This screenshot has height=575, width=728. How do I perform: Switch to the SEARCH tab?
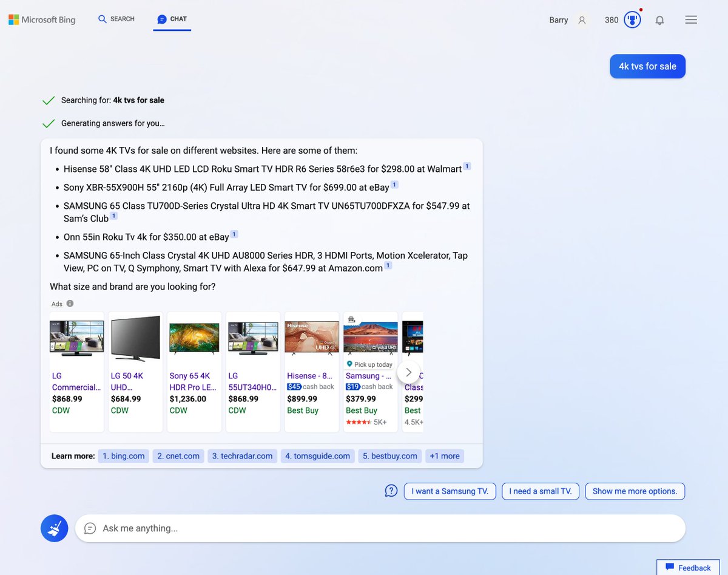click(115, 19)
